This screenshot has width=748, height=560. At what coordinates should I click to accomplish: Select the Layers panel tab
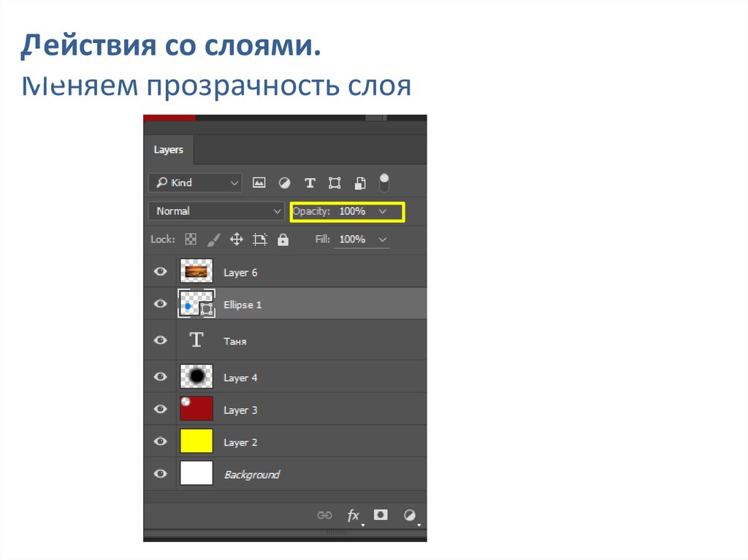[169, 150]
